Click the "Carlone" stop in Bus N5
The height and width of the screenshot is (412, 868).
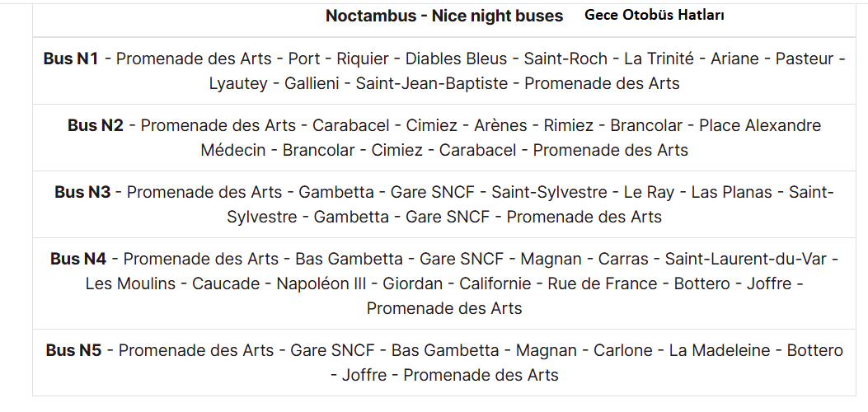point(623,350)
